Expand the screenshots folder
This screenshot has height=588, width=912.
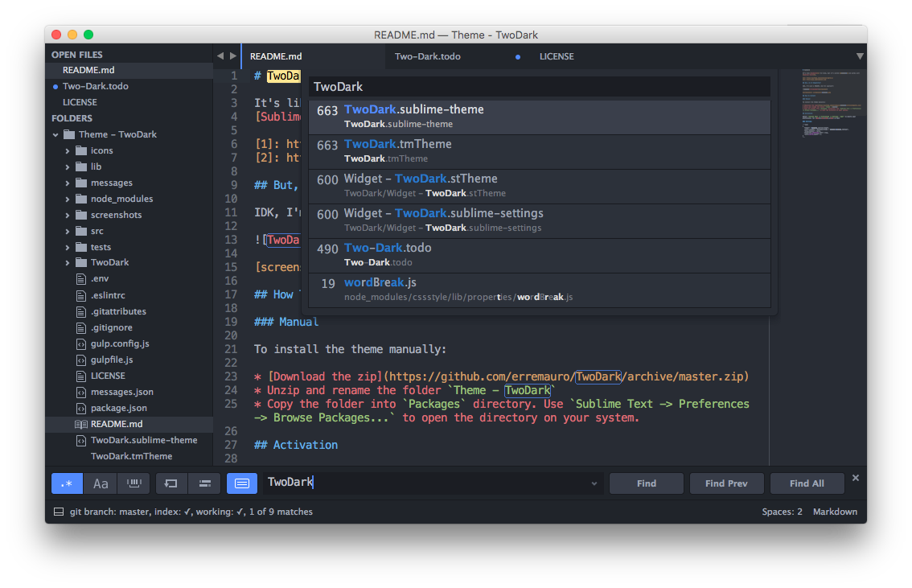click(x=68, y=216)
